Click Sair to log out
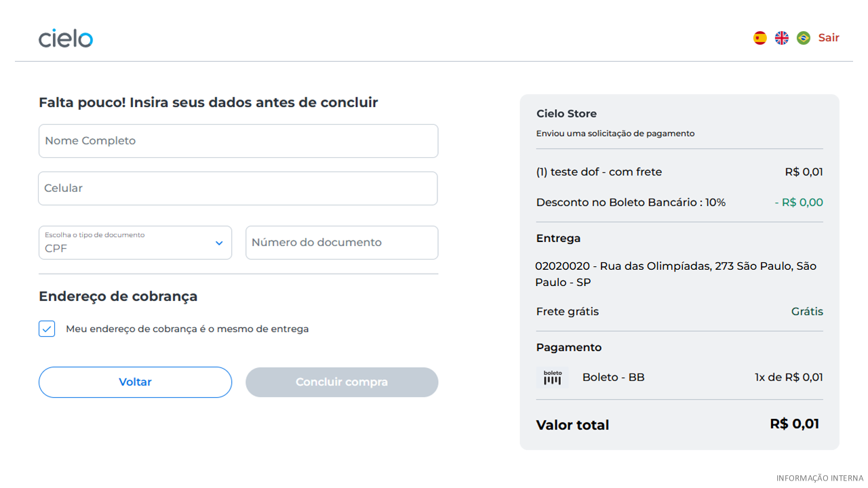868x488 pixels. click(x=829, y=38)
